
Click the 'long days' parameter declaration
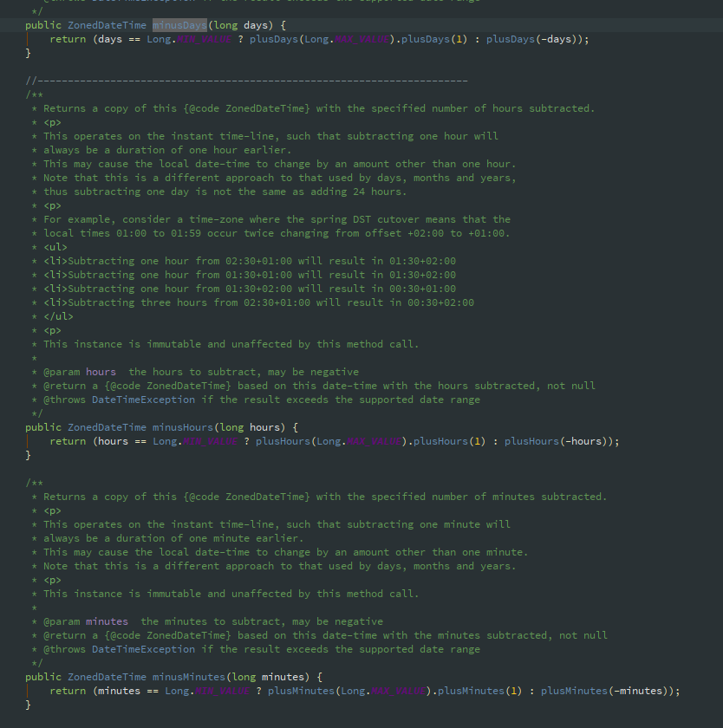(x=240, y=25)
